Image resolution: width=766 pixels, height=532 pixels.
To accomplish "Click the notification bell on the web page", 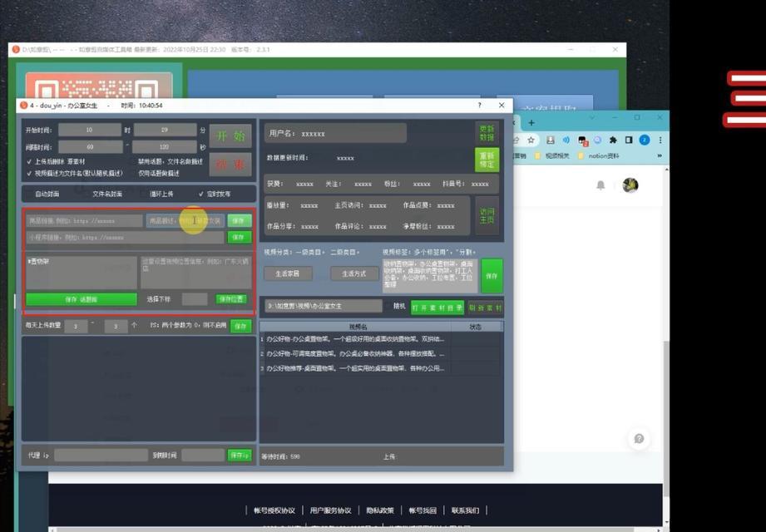I will pos(600,185).
